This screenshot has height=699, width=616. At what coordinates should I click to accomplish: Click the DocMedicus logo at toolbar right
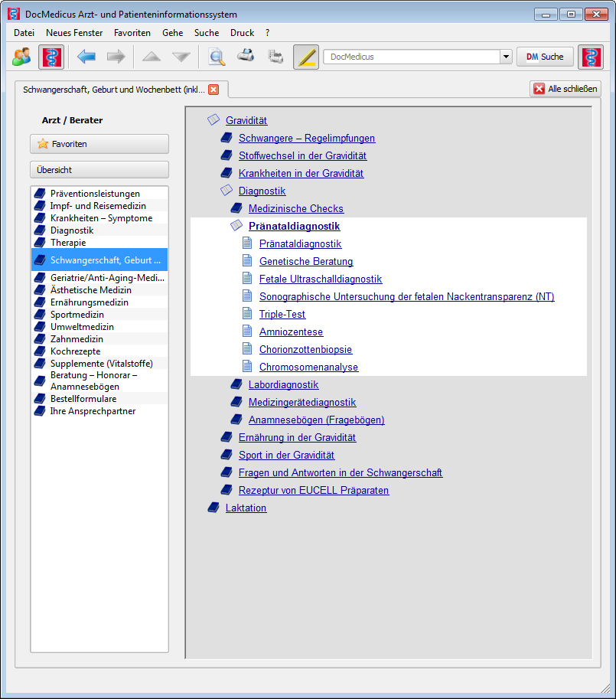591,57
